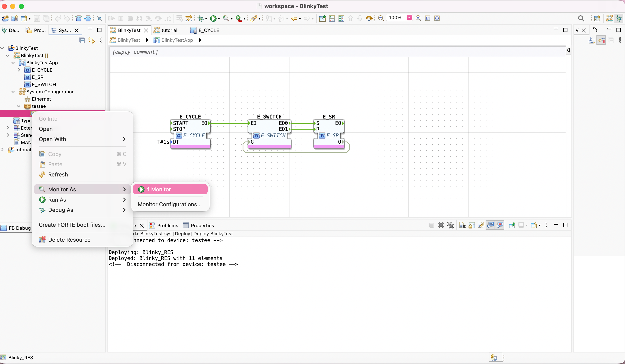Screen dimensions: 625x364
Task: Open breadcrumb arrow after BlinkyTestApp
Action: [200, 40]
